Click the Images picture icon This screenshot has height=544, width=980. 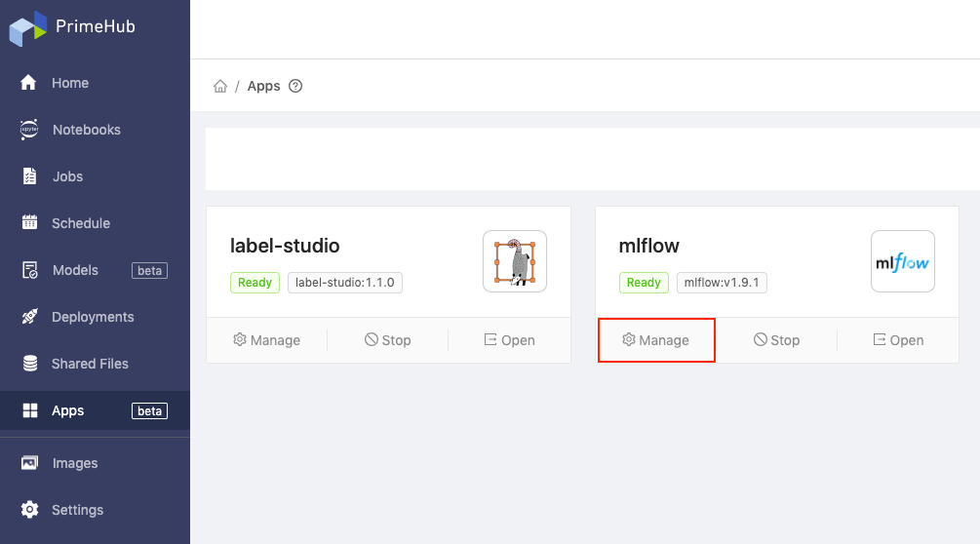pos(29,463)
